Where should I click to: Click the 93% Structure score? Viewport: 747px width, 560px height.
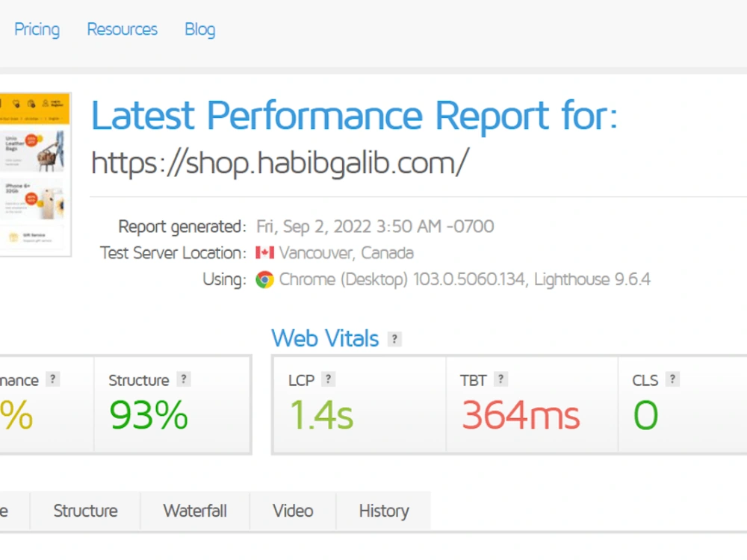click(149, 415)
